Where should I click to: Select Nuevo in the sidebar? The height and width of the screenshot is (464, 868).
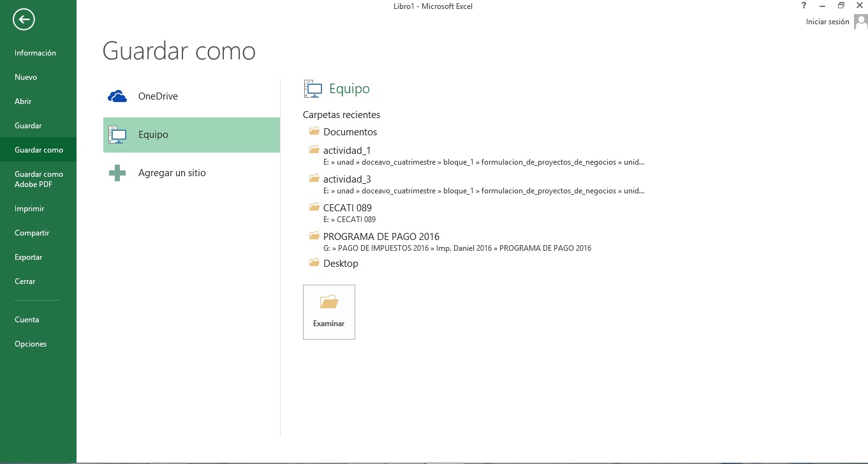pyautogui.click(x=26, y=77)
